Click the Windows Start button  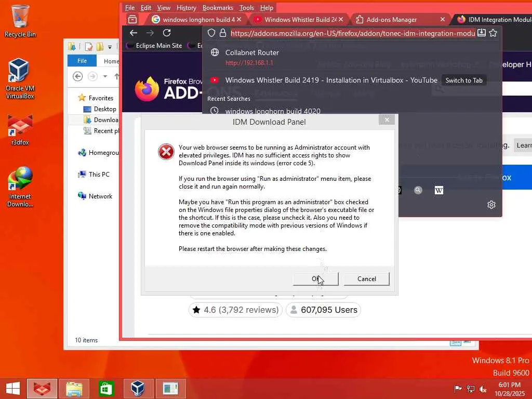click(x=13, y=389)
